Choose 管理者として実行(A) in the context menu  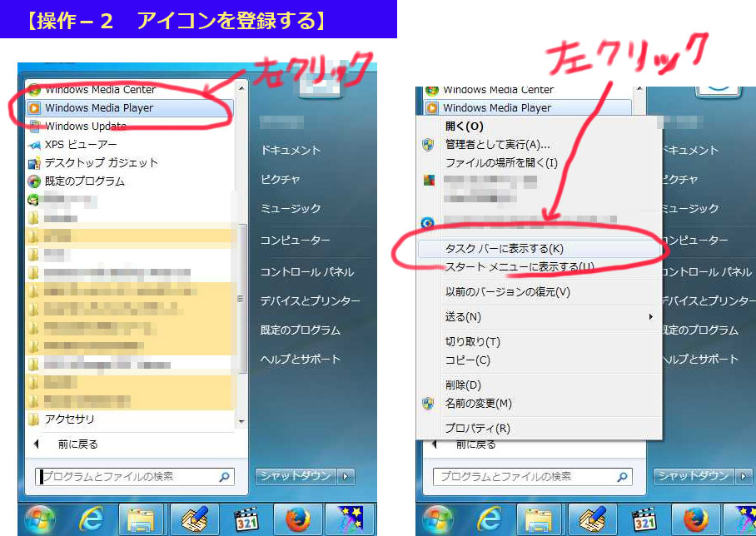pos(497,145)
